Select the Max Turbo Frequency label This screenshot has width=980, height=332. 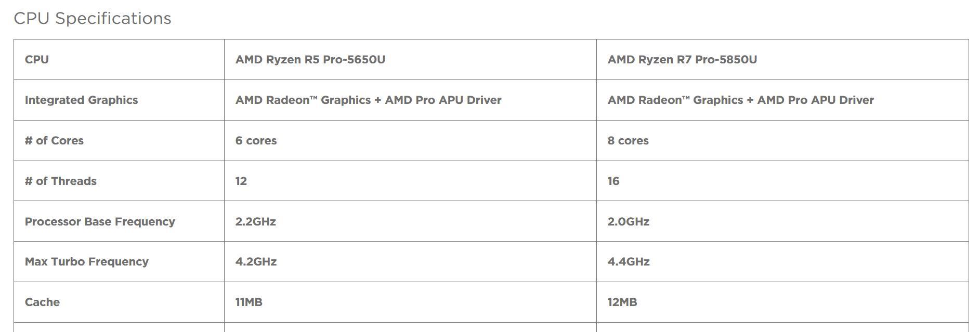click(86, 261)
